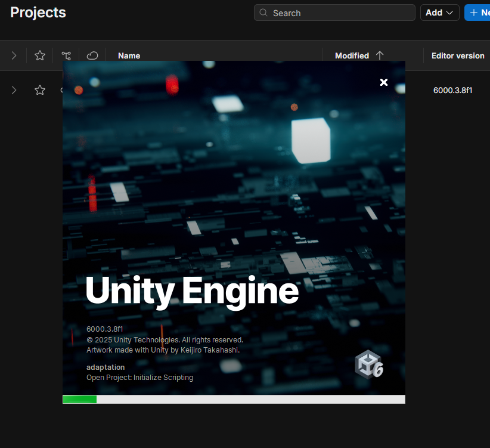Sort by Modified column header

[x=352, y=55]
